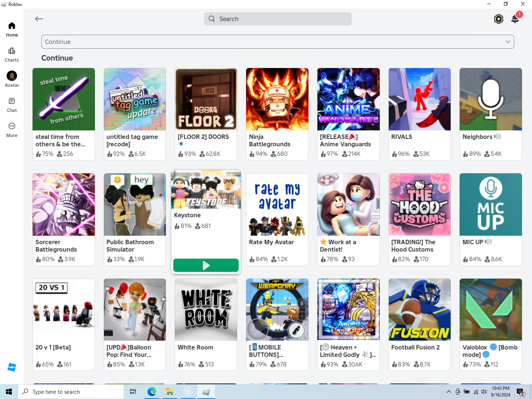Open File Explorer from taskbar
Screen dimensions: 532x399
(x=170, y=392)
